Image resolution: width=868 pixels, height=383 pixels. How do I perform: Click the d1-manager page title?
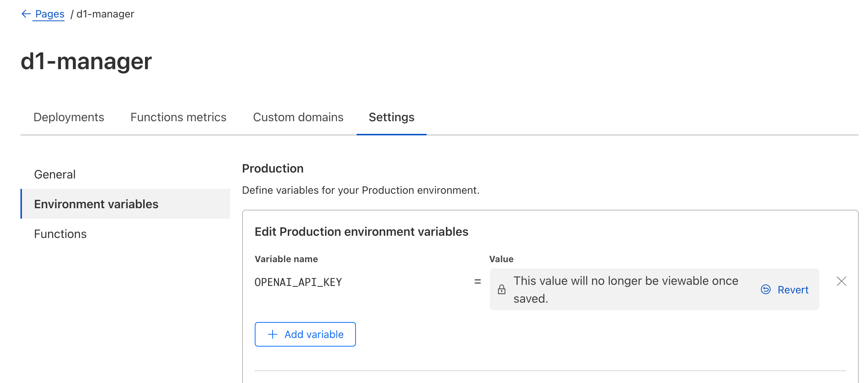(86, 61)
